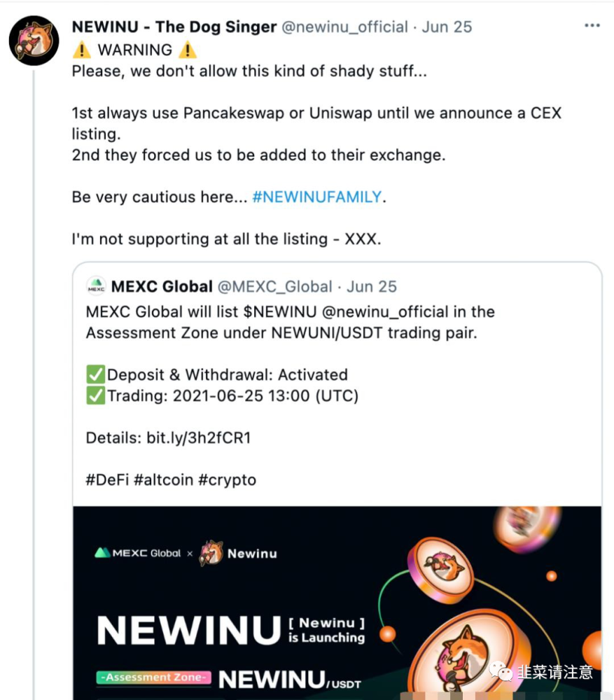Click the main tweet's Jun 25 timestamp
This screenshot has height=700, width=614.
(447, 27)
